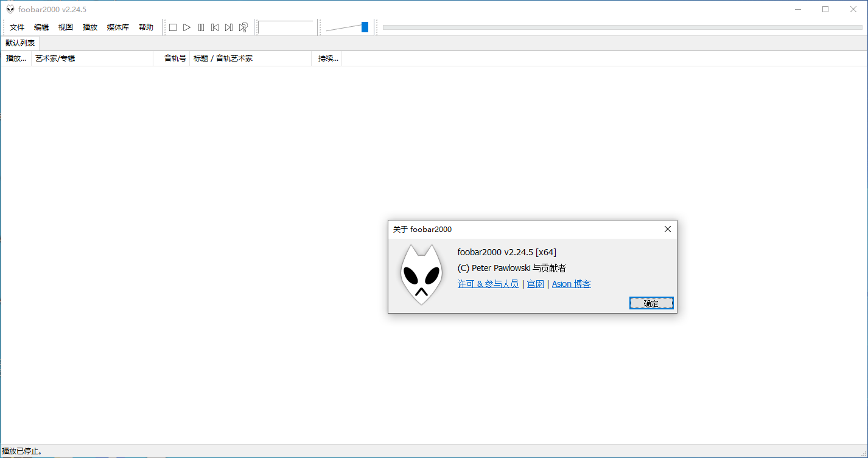The height and width of the screenshot is (458, 868).
Task: Sort by 标题 / 音轨艺术家 column header
Action: click(251, 58)
